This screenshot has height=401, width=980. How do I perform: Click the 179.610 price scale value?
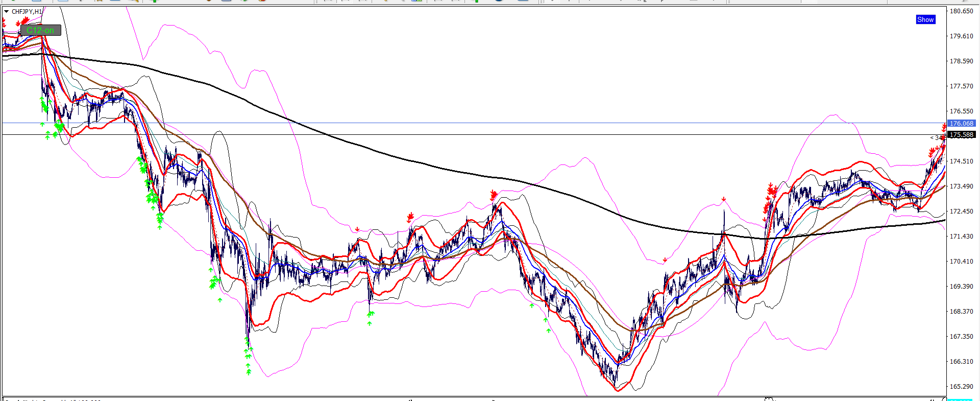pos(961,36)
